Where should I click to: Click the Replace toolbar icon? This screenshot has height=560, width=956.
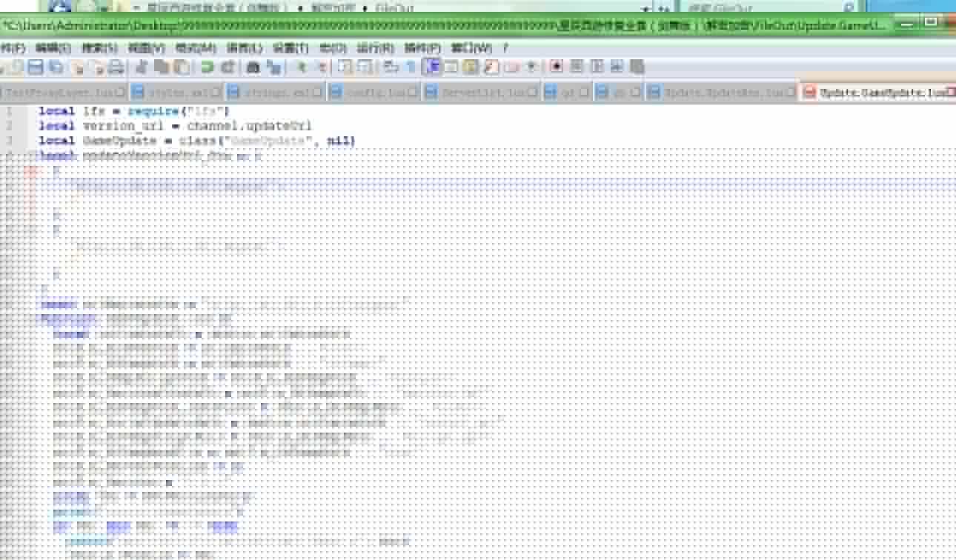pos(273,67)
